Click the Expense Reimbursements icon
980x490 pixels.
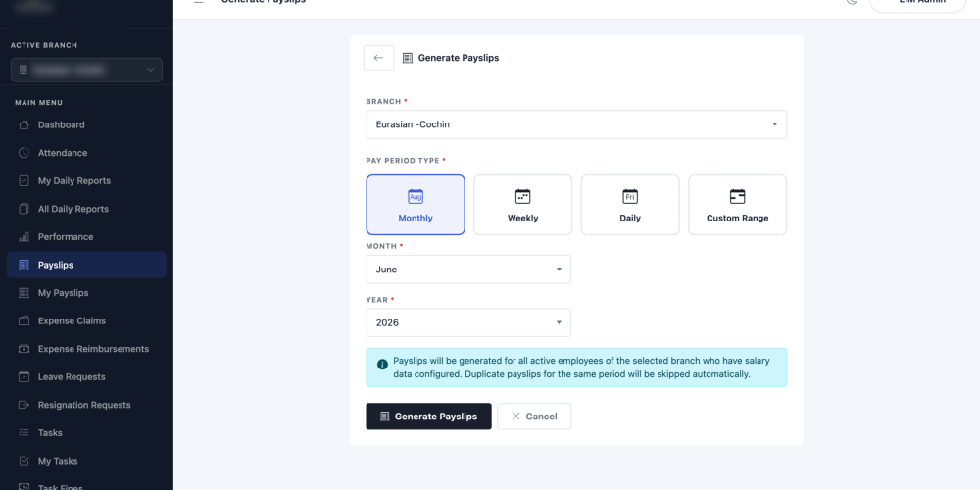24,349
